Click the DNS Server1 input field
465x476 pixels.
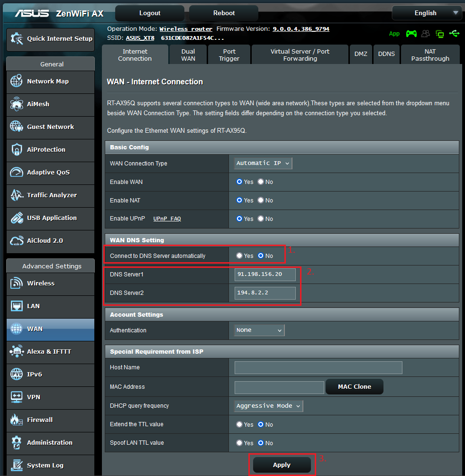265,275
